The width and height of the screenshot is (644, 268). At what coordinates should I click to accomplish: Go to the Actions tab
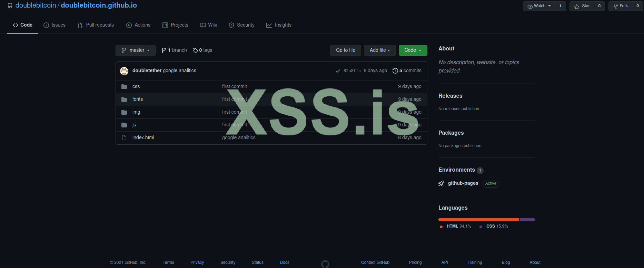(138, 25)
